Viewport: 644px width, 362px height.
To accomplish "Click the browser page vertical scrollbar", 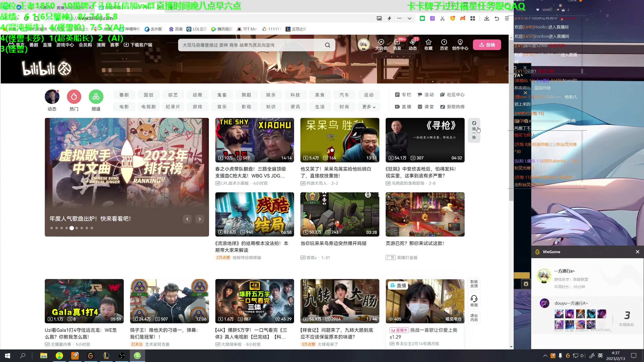I will (511, 121).
